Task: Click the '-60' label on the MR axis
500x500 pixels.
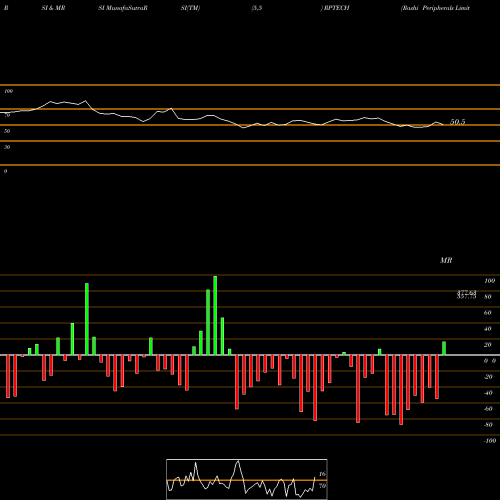Action: pos(488,409)
